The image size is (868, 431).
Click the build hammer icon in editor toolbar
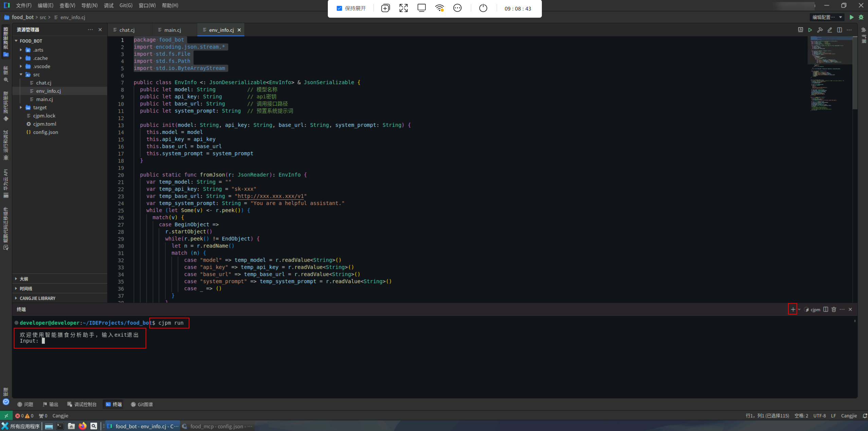pyautogui.click(x=820, y=30)
